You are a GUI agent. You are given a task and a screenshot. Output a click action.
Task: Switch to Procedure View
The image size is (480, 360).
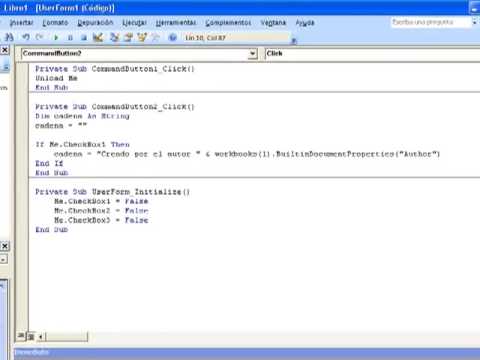[21, 336]
